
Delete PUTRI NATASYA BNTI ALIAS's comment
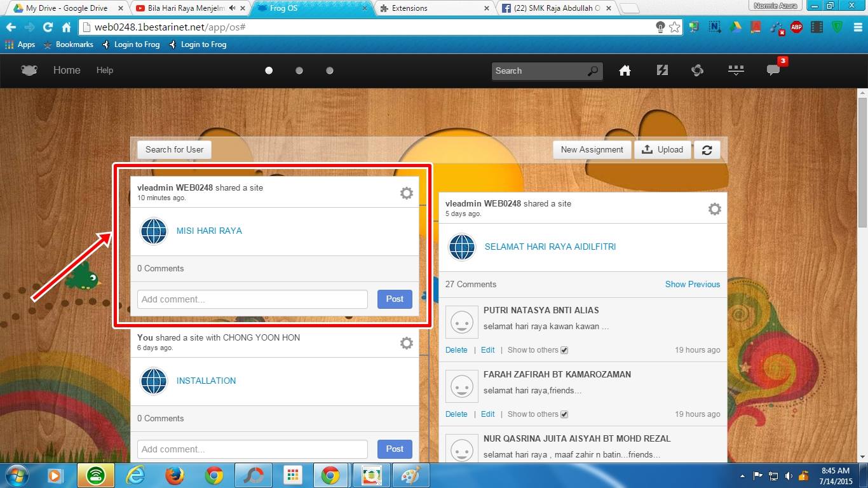(456, 350)
